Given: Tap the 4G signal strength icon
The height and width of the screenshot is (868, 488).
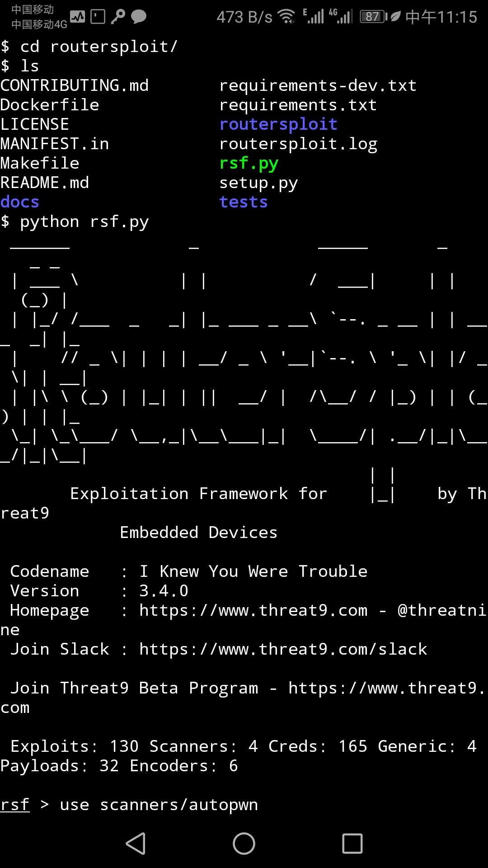Looking at the screenshot, I should [x=340, y=16].
